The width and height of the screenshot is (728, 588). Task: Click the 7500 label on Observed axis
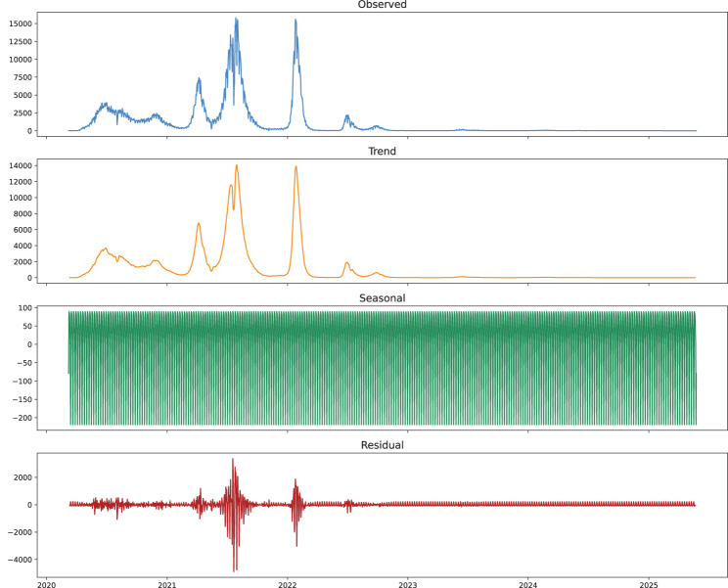pyautogui.click(x=23, y=77)
